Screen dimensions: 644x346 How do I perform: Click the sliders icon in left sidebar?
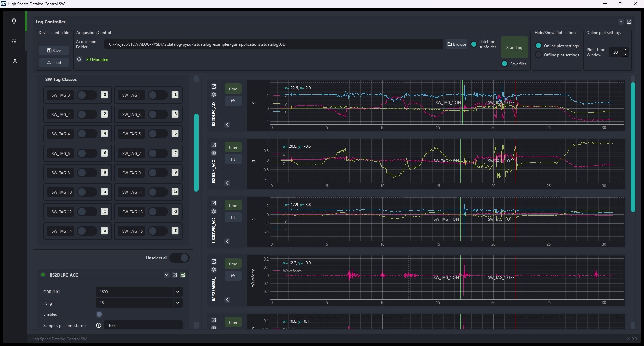coord(14,41)
